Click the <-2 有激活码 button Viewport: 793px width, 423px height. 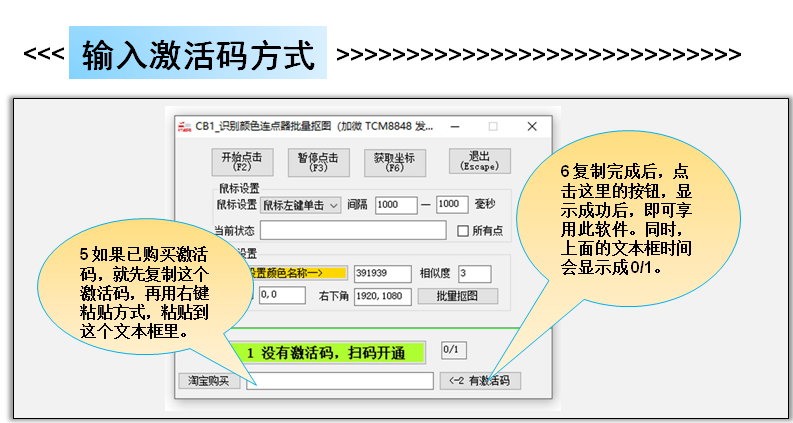[480, 381]
